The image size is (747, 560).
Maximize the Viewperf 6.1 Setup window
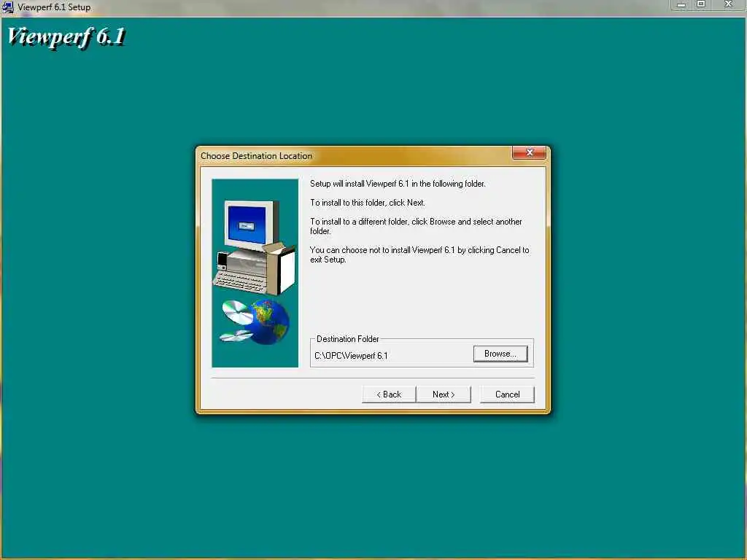(701, 5)
